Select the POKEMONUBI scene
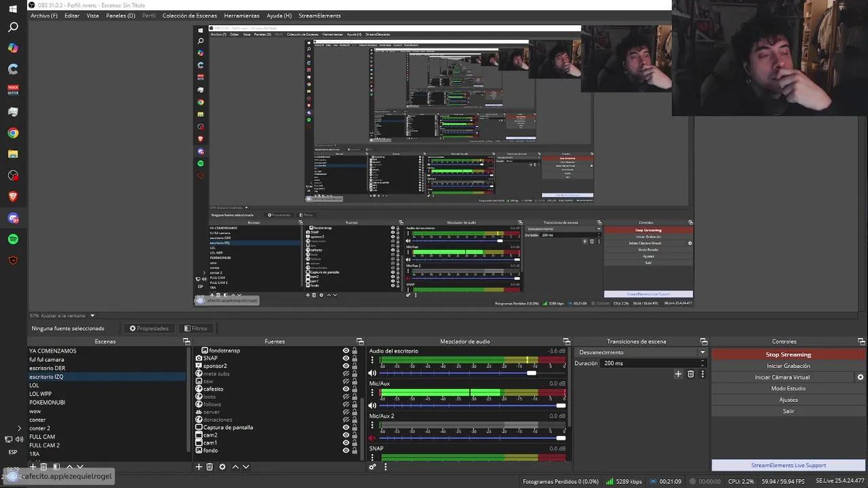 (x=47, y=402)
